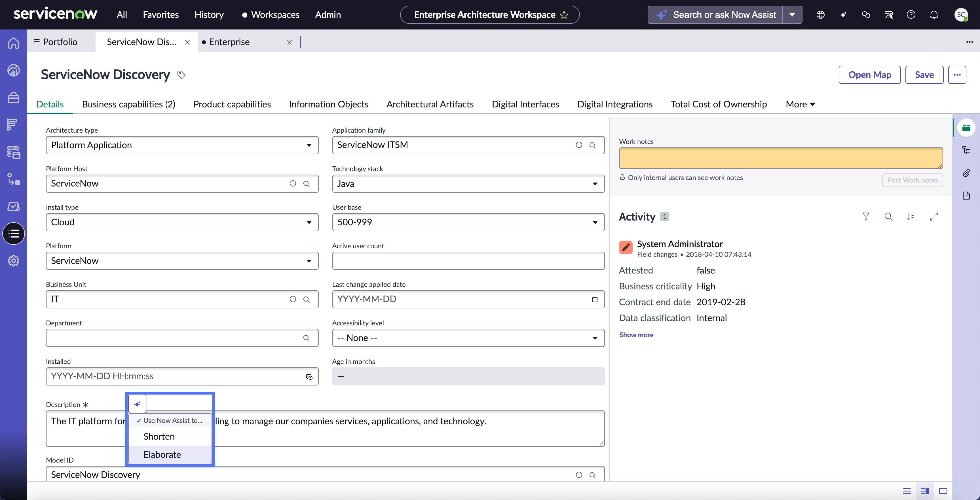980x500 pixels.
Task: Open the Accessibility level dropdown
Action: (468, 338)
